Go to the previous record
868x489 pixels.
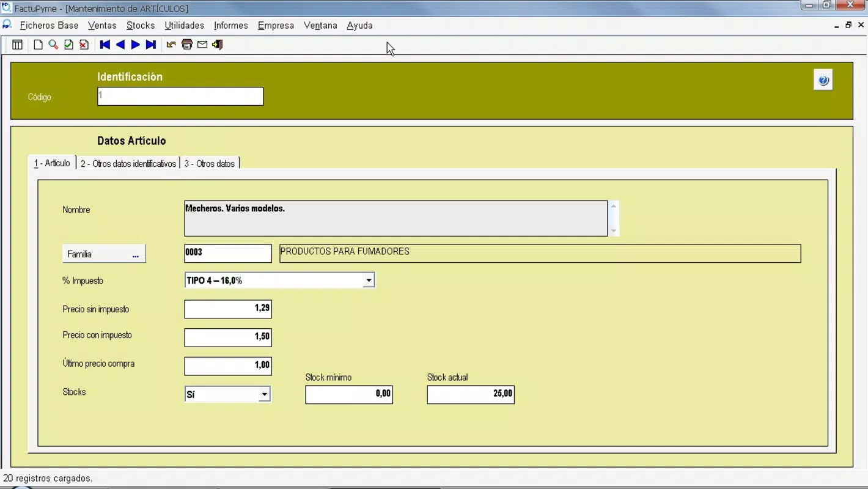(x=120, y=45)
